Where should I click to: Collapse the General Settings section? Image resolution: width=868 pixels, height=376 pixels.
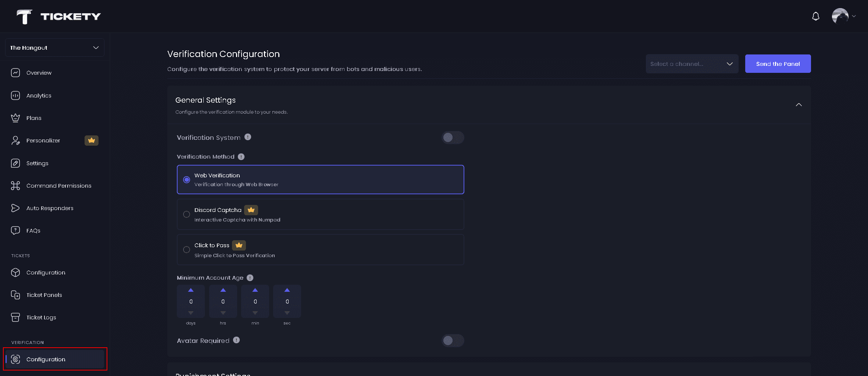point(799,105)
